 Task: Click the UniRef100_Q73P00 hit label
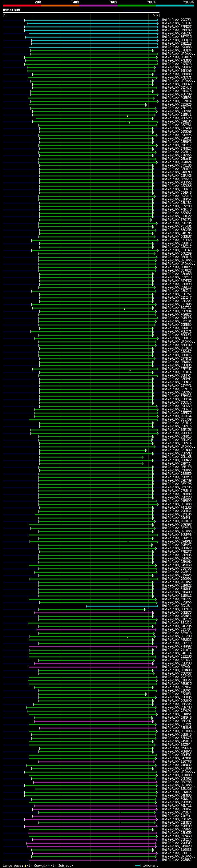pos(177,603)
